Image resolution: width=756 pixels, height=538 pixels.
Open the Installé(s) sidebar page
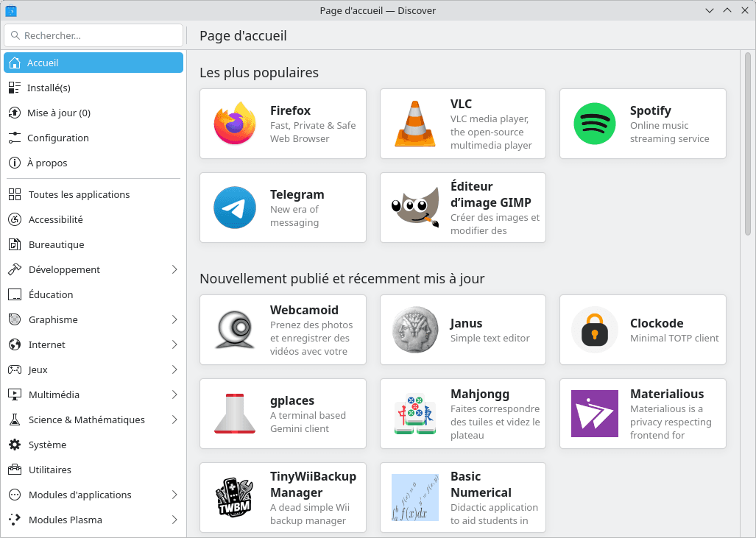[49, 88]
